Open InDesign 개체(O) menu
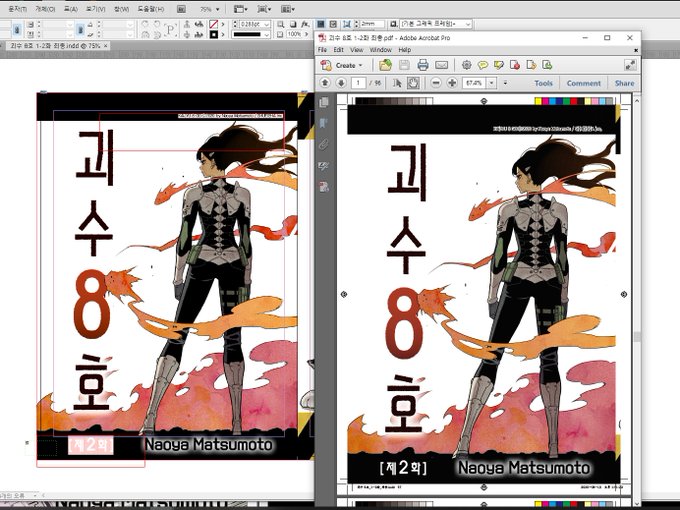Image resolution: width=680 pixels, height=510 pixels. 45,9
